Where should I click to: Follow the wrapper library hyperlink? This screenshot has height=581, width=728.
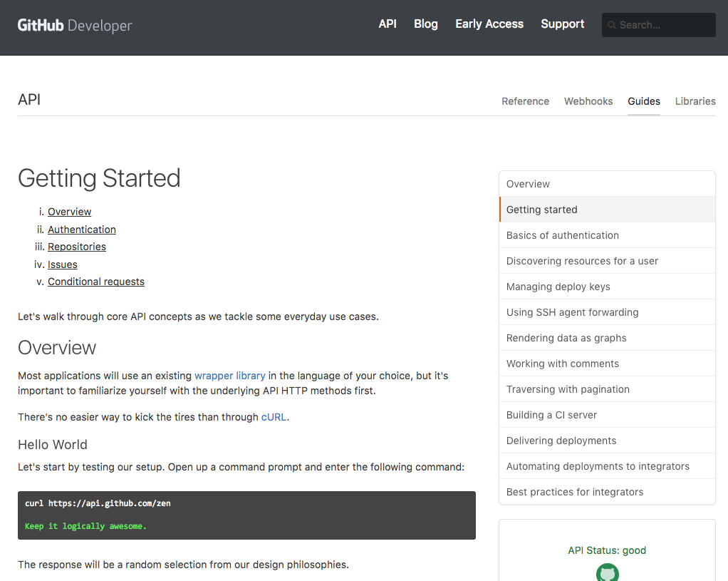pyautogui.click(x=229, y=376)
